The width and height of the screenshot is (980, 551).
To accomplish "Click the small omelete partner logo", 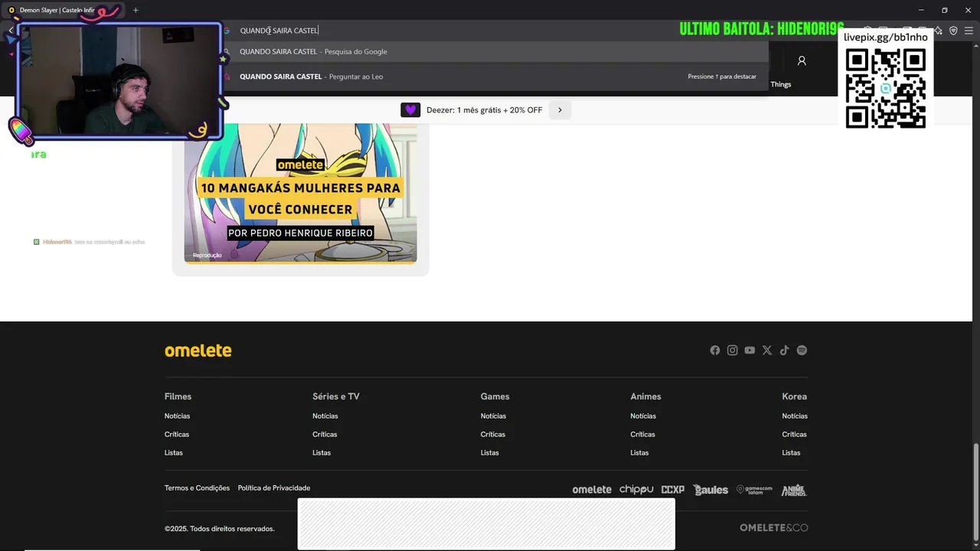I will [x=592, y=490].
